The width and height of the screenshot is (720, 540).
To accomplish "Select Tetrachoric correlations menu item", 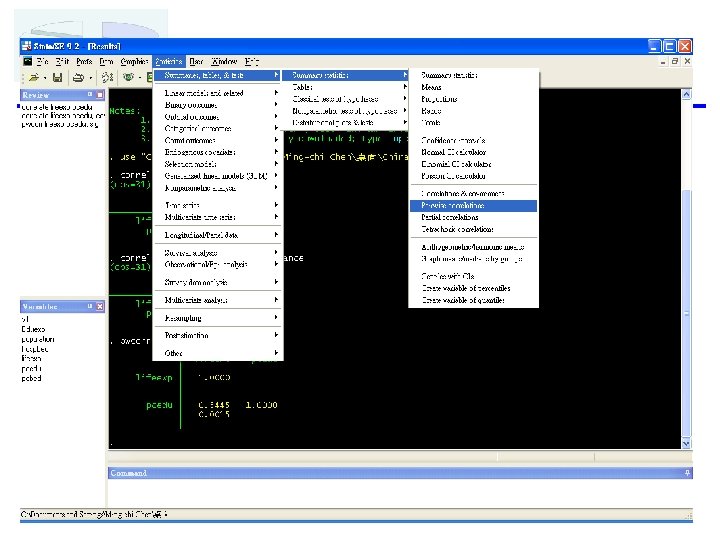I will (x=473, y=229).
